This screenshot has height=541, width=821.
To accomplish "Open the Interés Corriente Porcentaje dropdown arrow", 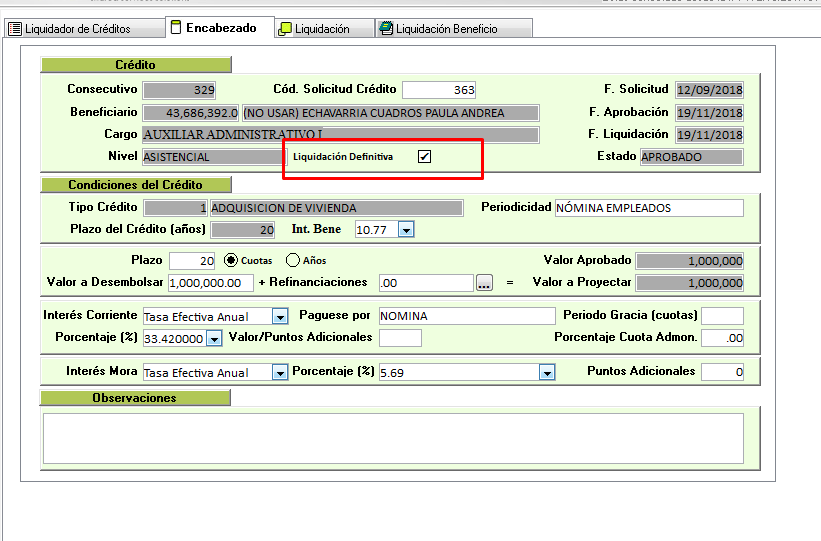I will [213, 339].
